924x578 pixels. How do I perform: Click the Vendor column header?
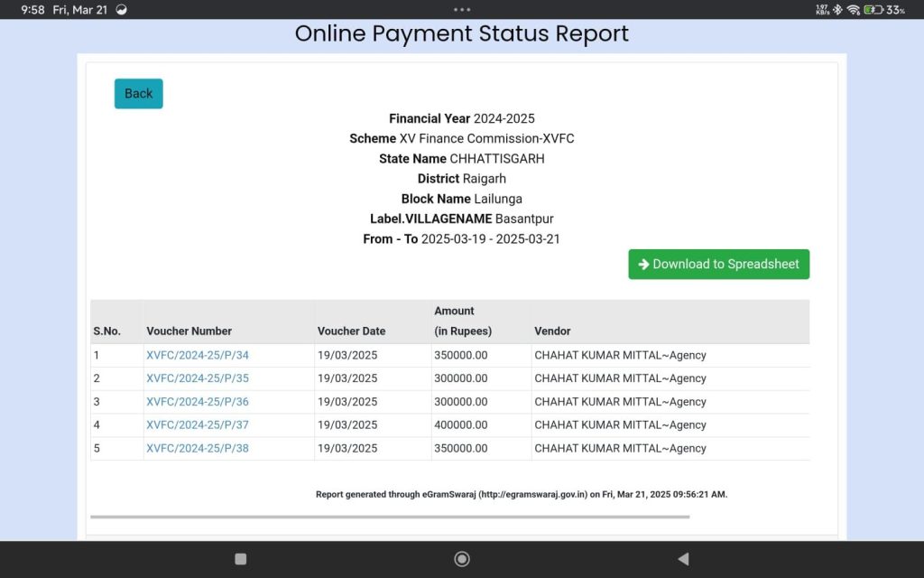(x=552, y=331)
